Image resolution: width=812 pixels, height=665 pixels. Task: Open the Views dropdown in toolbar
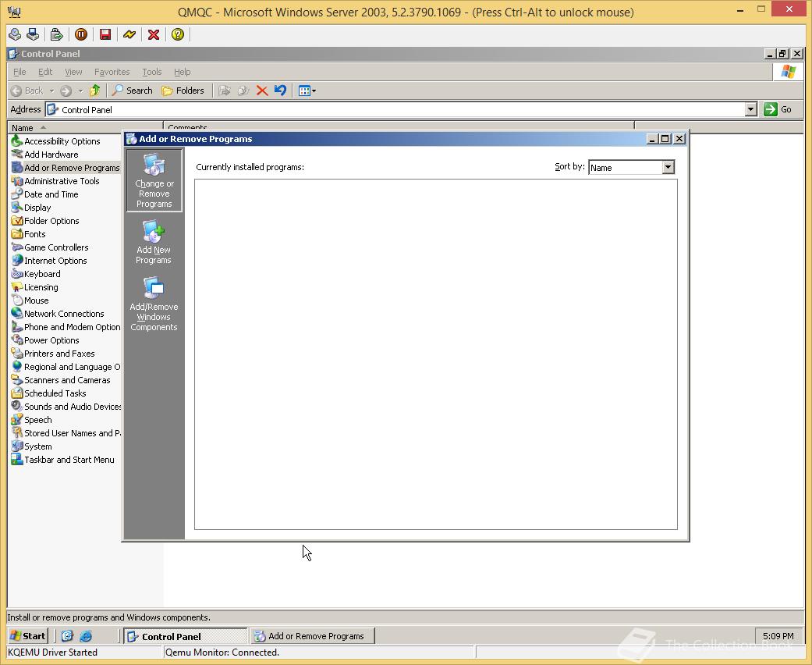[307, 91]
